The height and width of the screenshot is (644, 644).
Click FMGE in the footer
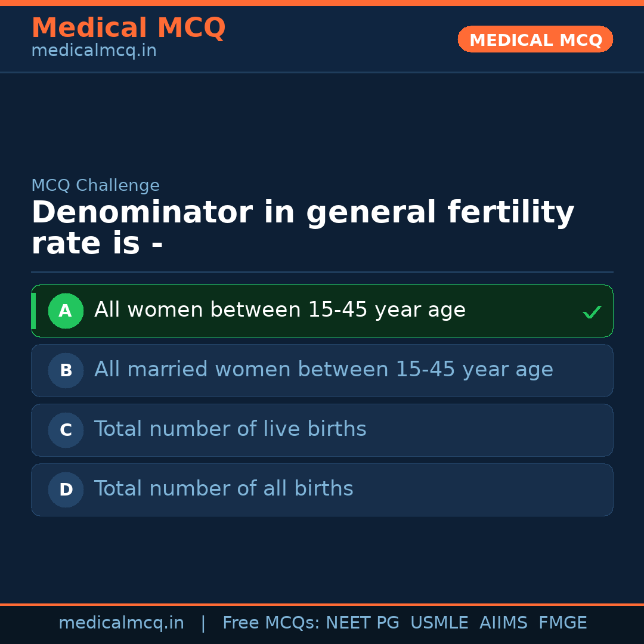point(562,623)
